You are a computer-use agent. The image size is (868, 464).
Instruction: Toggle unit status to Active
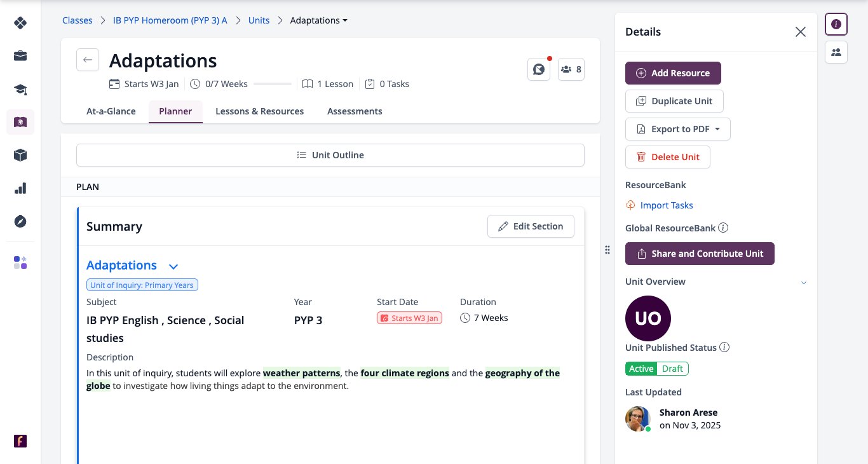pos(641,369)
